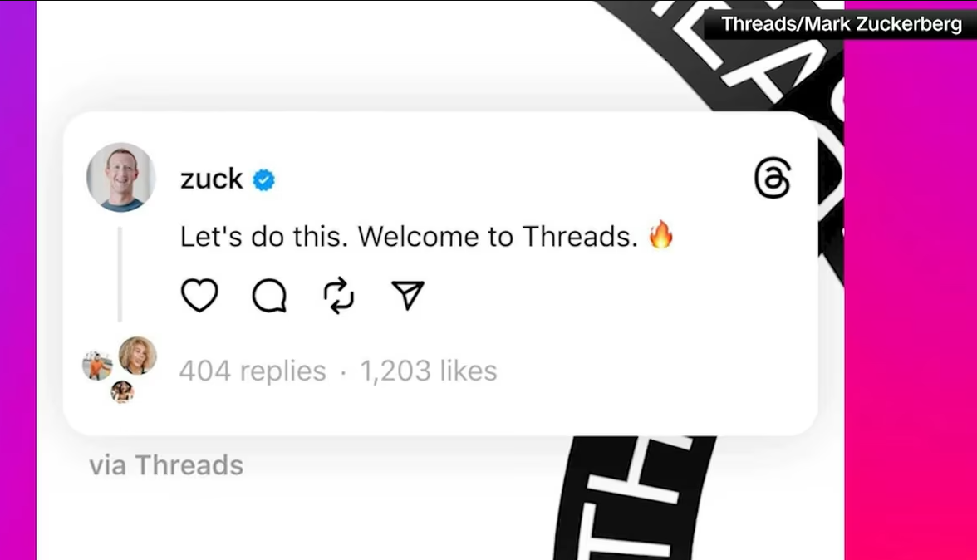Click the vertical thread line under avatar

point(120,274)
